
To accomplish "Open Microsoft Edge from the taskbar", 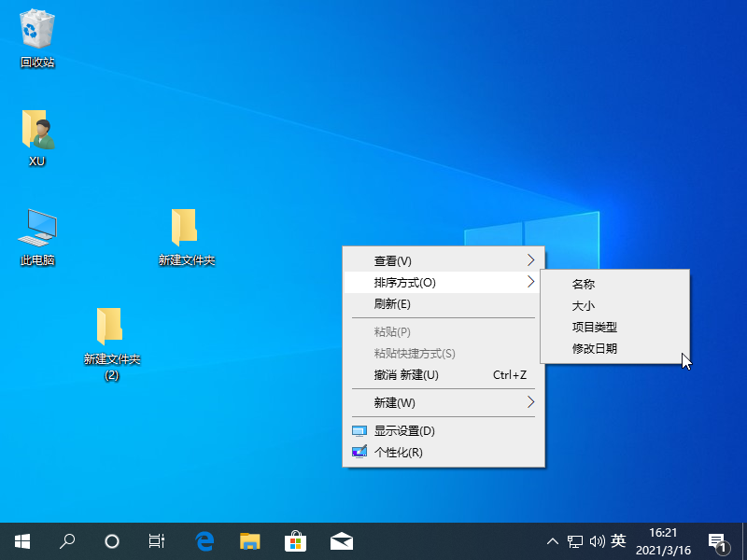I will point(204,540).
